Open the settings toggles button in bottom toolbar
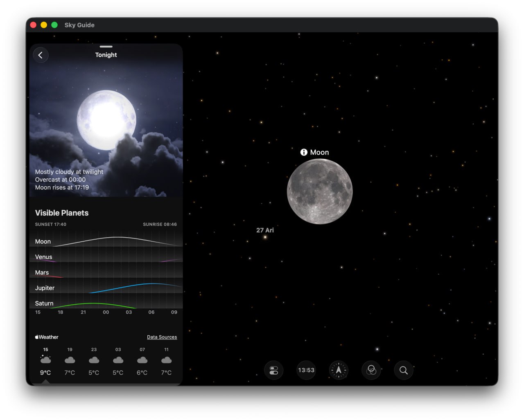 pos(274,370)
